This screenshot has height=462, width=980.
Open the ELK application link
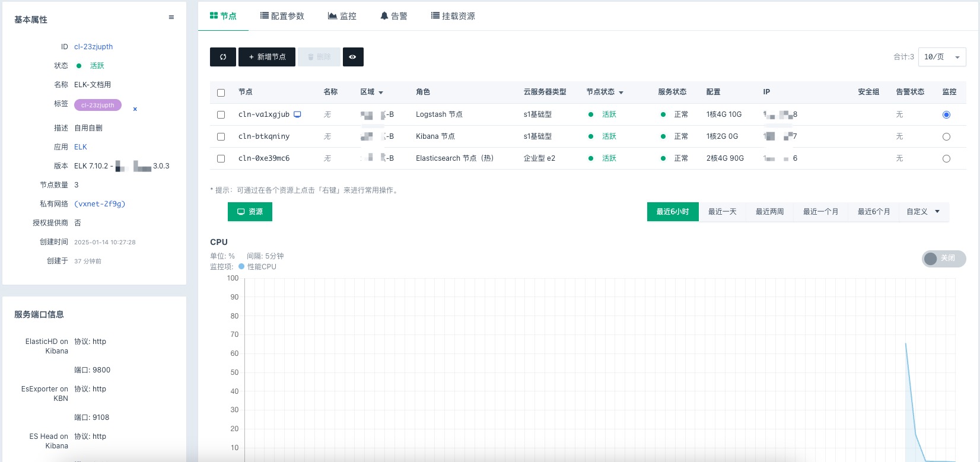[x=81, y=147]
